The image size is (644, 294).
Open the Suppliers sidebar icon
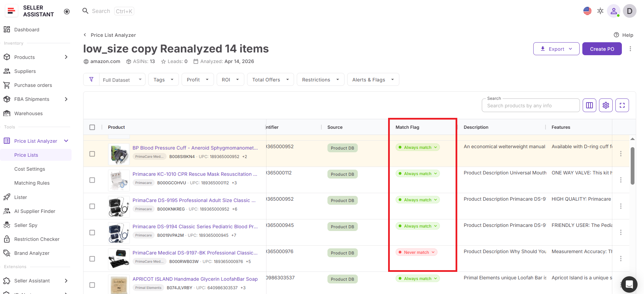(7, 71)
